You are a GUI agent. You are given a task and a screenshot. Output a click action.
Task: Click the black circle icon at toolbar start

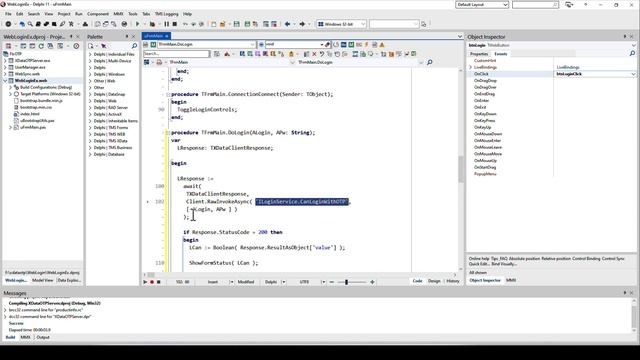[x=8, y=24]
